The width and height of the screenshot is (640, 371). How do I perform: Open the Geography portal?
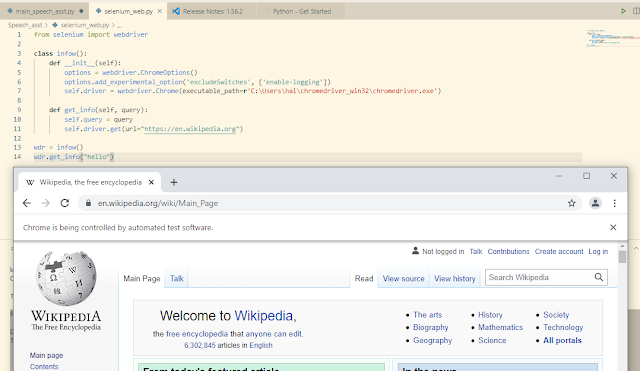pyautogui.click(x=432, y=340)
